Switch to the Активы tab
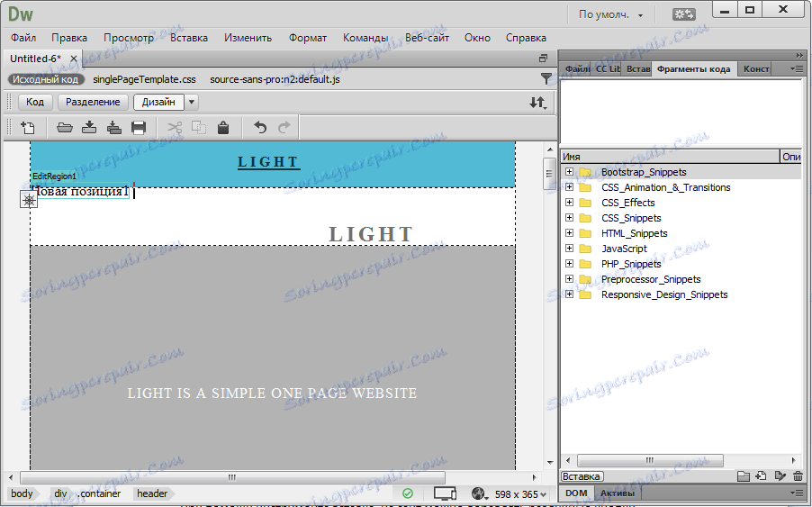Viewport: 812px width, 507px height. click(x=617, y=493)
